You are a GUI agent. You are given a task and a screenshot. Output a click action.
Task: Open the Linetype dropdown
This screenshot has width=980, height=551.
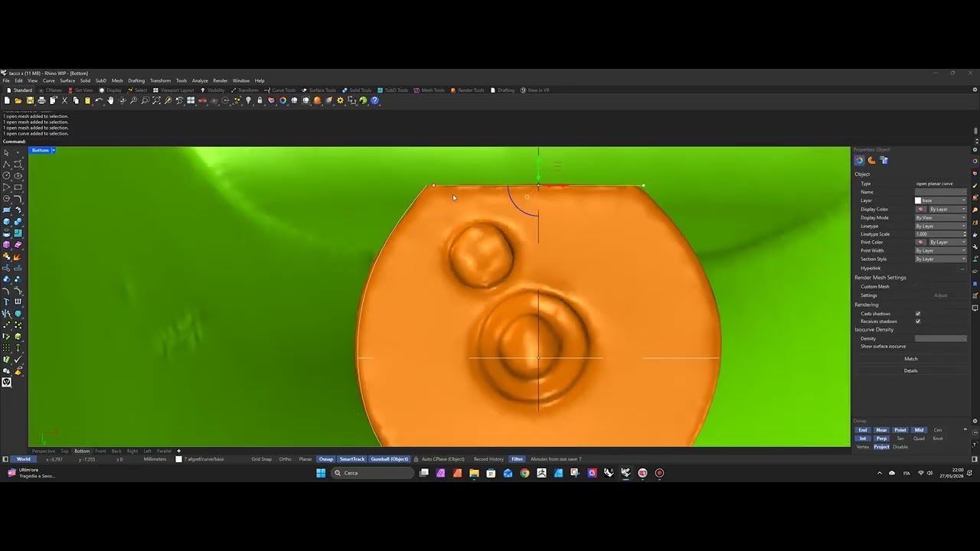(x=941, y=226)
